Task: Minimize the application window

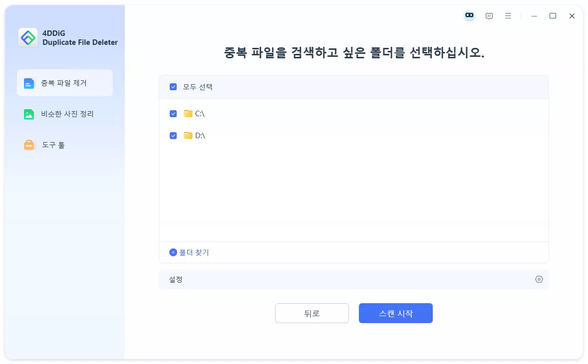Action: pyautogui.click(x=534, y=15)
